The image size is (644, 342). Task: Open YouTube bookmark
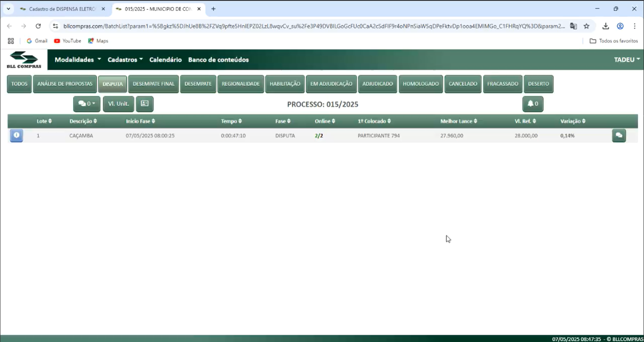click(67, 41)
